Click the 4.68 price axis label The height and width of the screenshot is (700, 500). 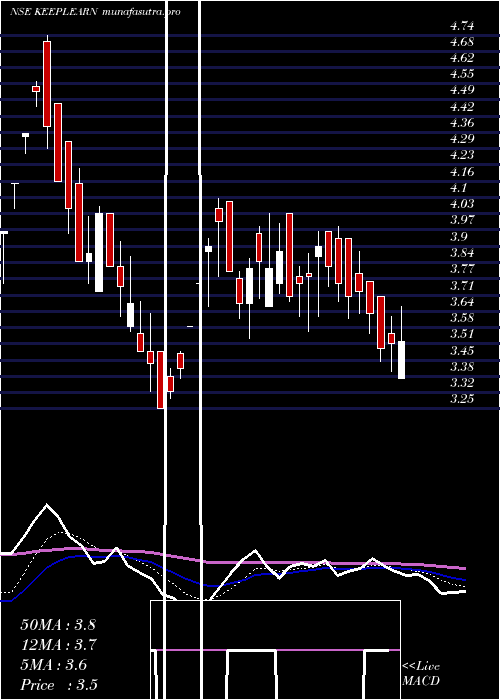pos(462,42)
